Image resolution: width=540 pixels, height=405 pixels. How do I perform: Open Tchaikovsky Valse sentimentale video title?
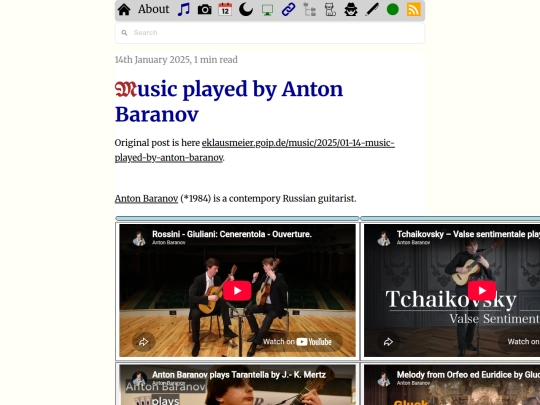468,234
